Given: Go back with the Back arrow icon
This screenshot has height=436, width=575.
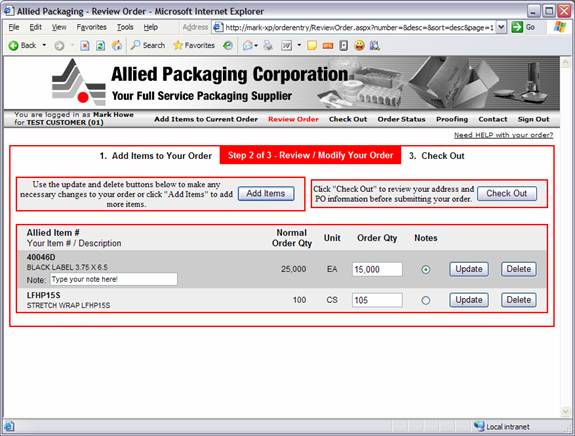Looking at the screenshot, I should [x=14, y=45].
